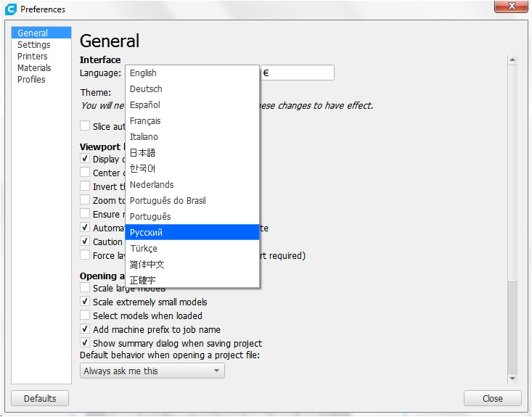Close the Preferences window with X
This screenshot has width=532, height=417.
tap(511, 9)
